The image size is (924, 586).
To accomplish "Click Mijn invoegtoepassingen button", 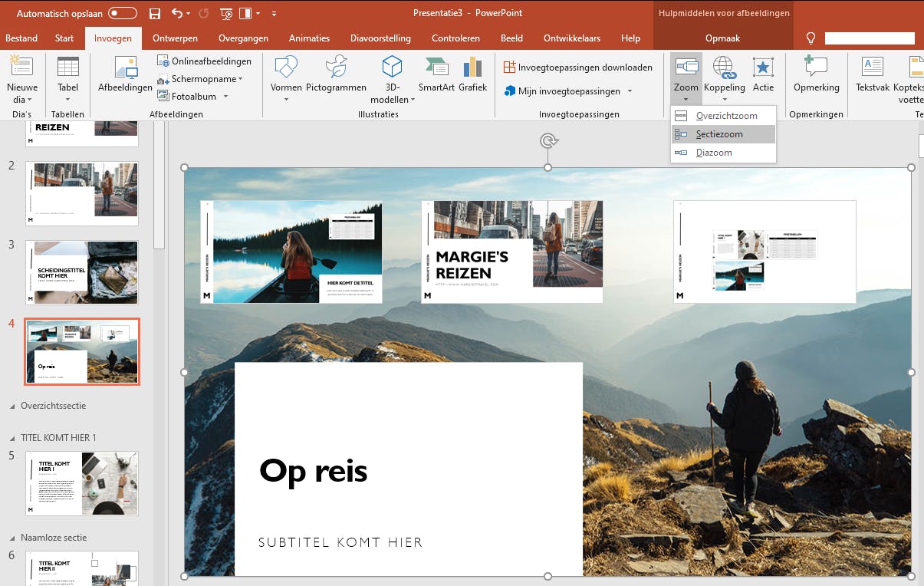I will pos(562,91).
